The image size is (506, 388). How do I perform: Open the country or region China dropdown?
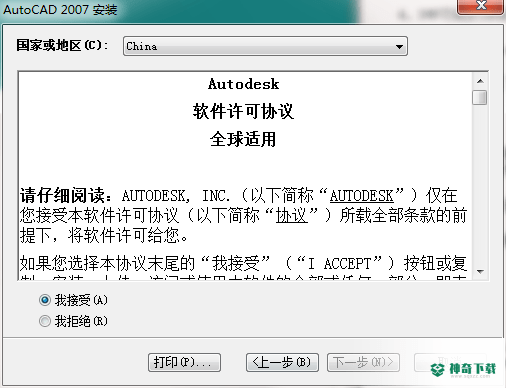tap(265, 46)
